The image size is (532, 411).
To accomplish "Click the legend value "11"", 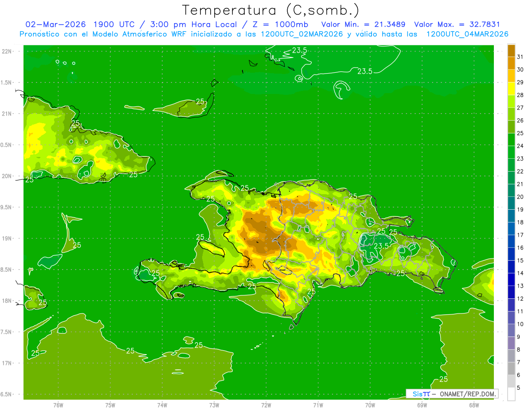I will [520, 311].
